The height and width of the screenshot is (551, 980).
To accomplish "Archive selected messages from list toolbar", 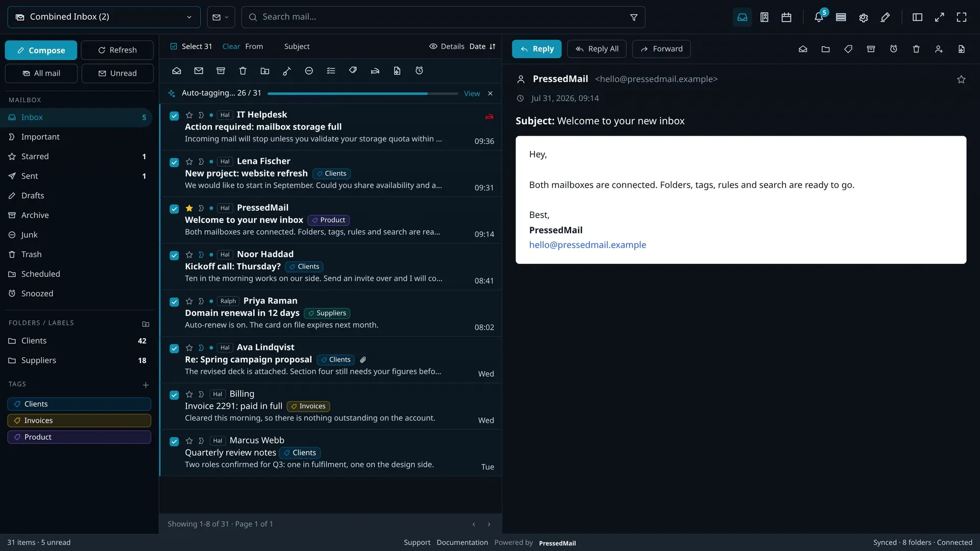I will click(x=220, y=71).
